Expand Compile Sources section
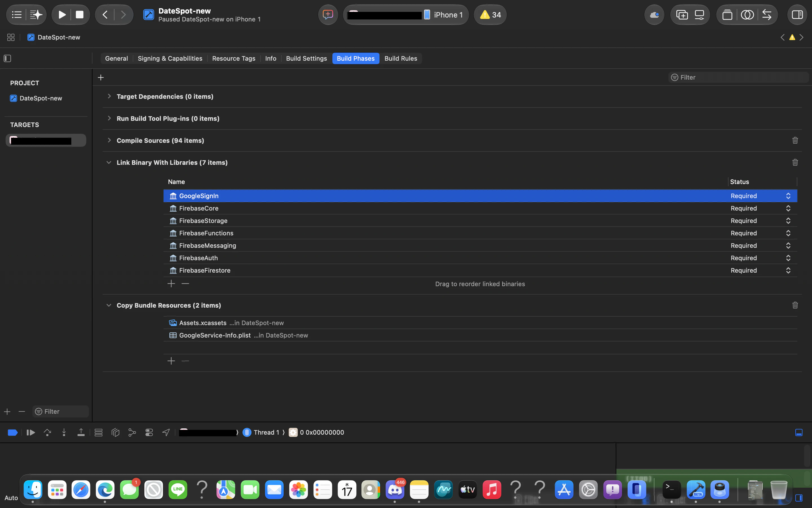The height and width of the screenshot is (508, 812). (x=109, y=141)
